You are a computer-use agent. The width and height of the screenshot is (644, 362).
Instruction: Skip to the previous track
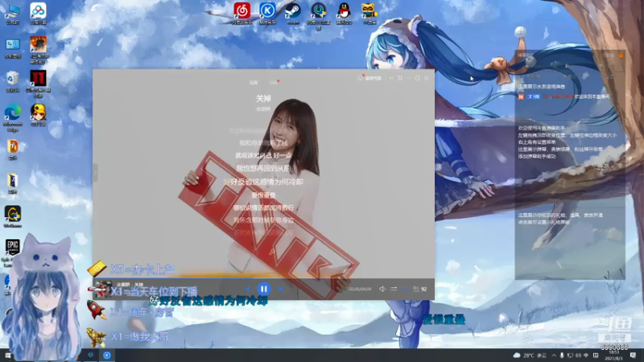point(247,289)
